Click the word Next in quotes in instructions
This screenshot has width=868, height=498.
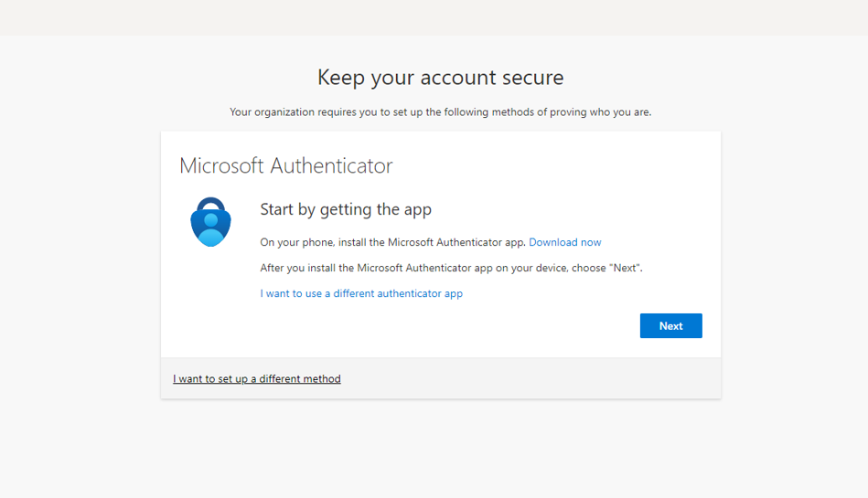coord(625,268)
